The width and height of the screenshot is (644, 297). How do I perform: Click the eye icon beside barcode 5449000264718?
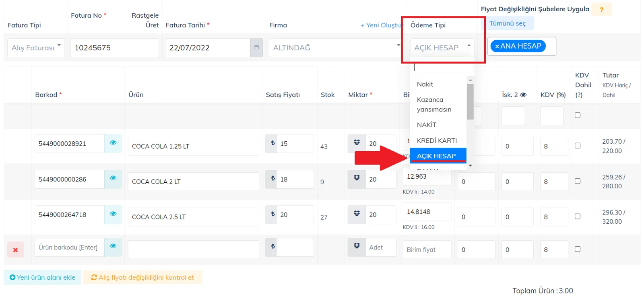pos(113,214)
